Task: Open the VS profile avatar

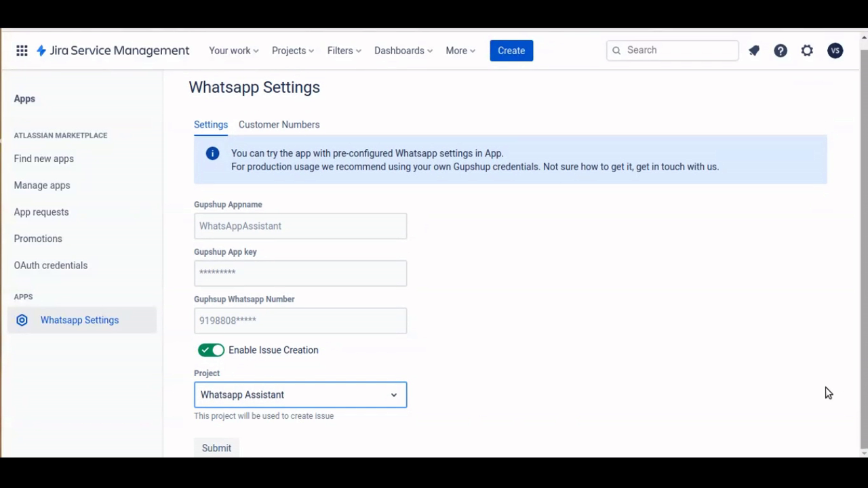Action: [835, 51]
